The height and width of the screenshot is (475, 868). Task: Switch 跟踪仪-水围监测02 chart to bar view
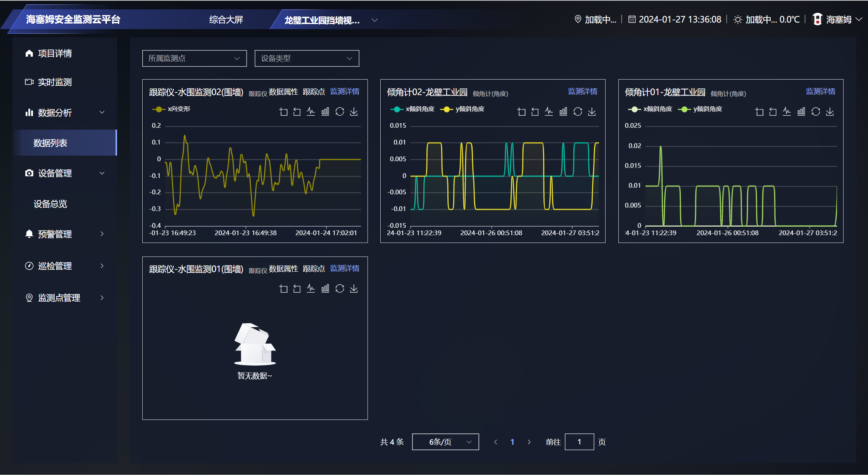[x=325, y=112]
